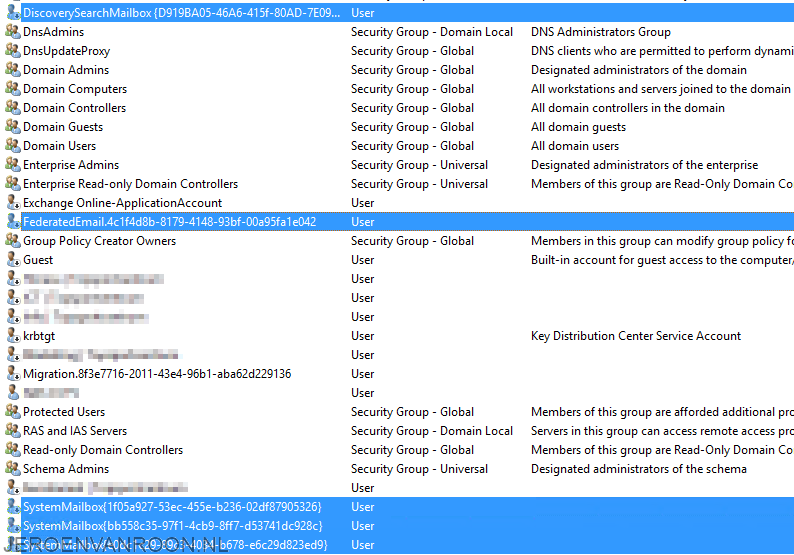794x555 pixels.
Task: Click Schema Admins 'Security Group - Universal' type
Action: tap(419, 468)
